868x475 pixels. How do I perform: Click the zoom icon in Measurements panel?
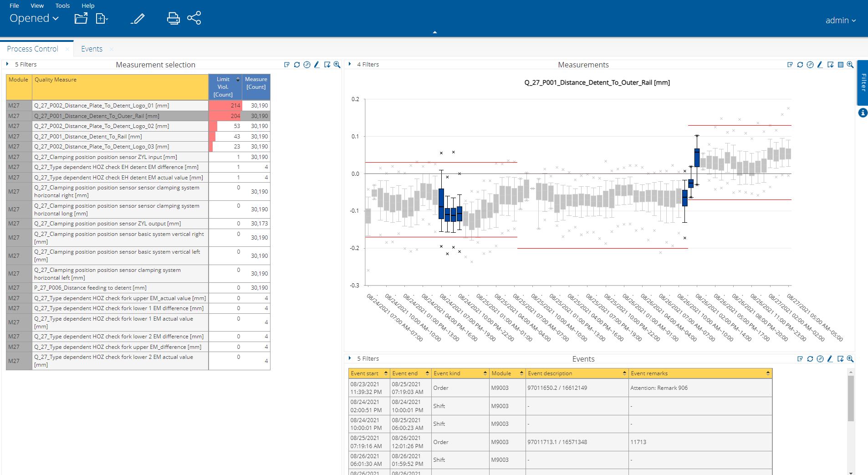click(850, 65)
